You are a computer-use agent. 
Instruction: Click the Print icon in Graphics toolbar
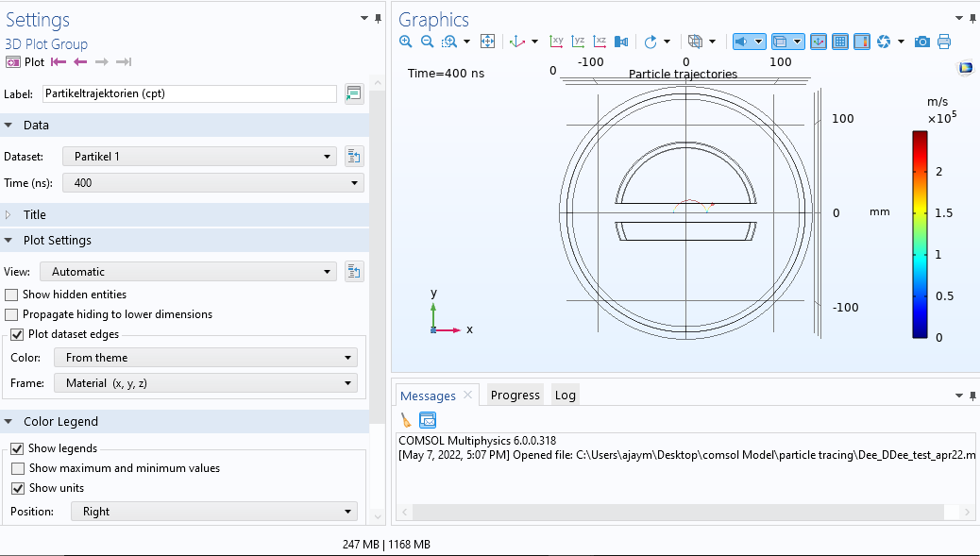(943, 42)
